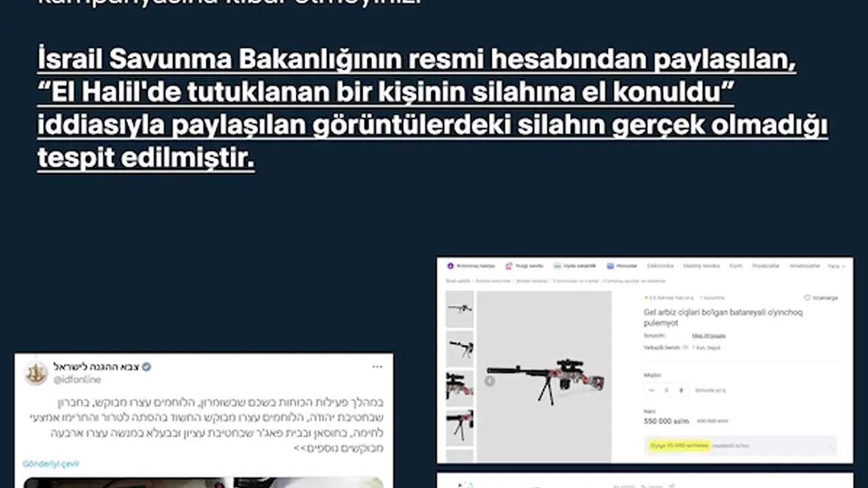Click previous image arrow on product photo
Screen dimensions: 868x488
pyautogui.click(x=490, y=381)
